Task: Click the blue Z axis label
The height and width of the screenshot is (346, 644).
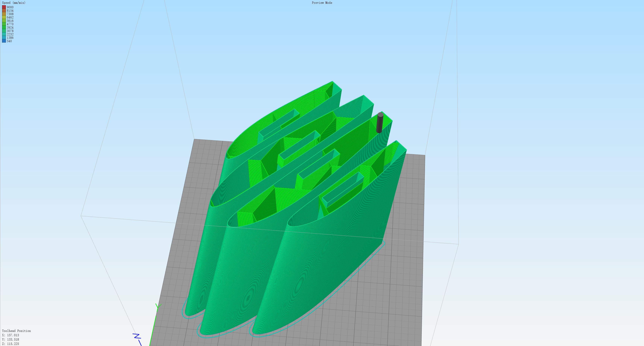Action: click(137, 336)
